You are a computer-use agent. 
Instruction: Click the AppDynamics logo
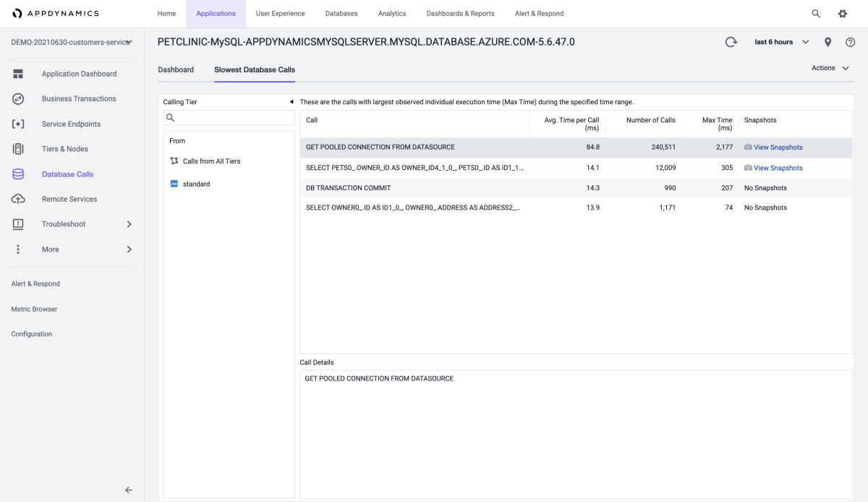55,14
